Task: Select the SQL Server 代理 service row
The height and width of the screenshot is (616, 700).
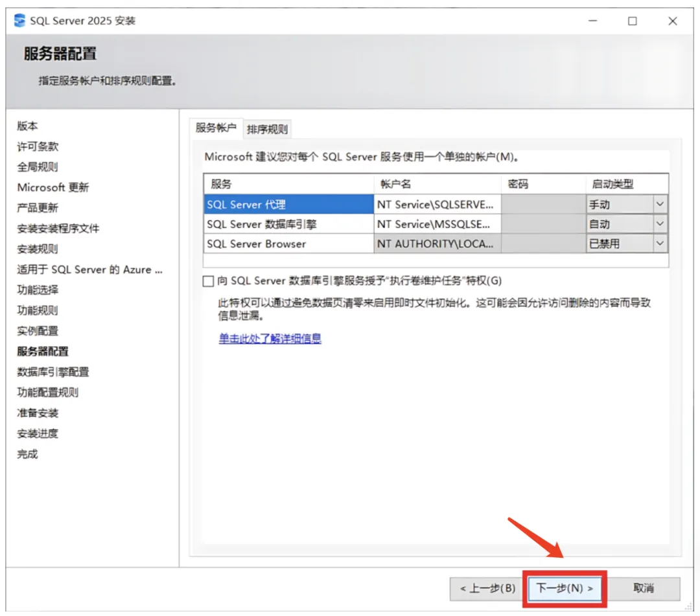Action: click(289, 204)
